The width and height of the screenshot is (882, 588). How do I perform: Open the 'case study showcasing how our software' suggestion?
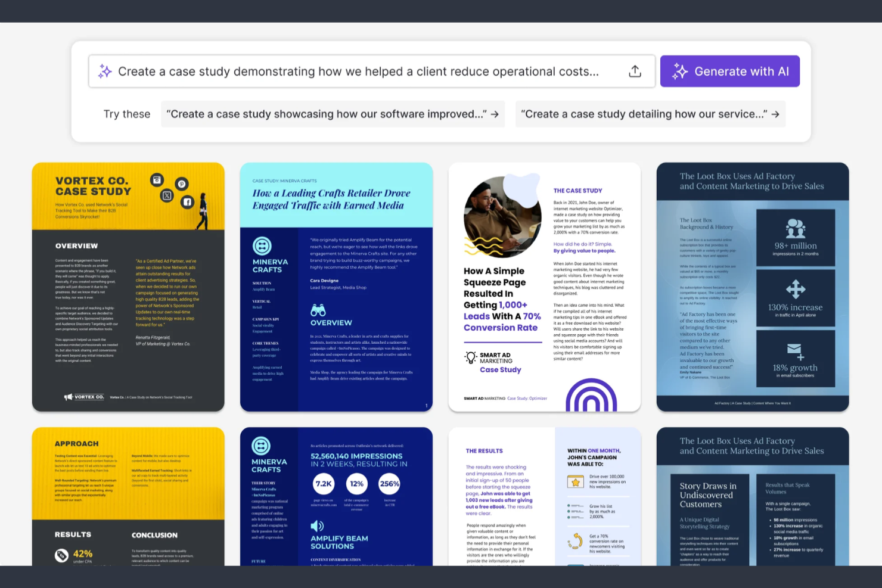coord(333,114)
